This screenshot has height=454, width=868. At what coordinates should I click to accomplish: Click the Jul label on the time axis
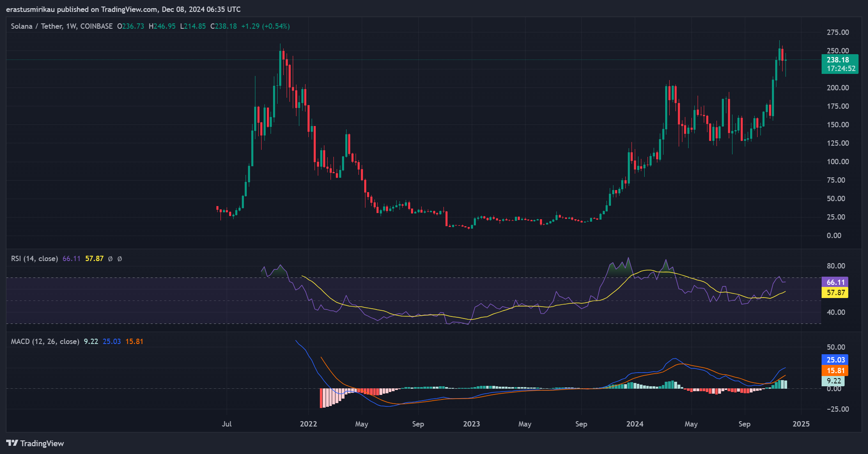pos(227,424)
